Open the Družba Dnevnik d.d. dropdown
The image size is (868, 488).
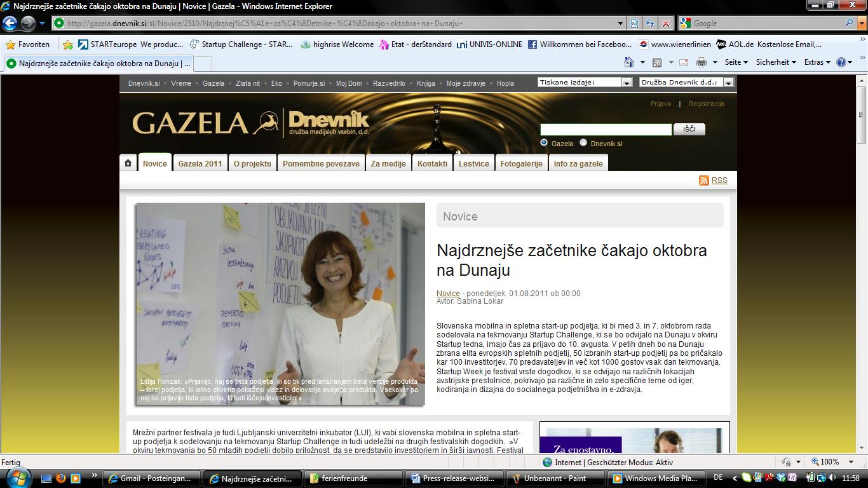click(728, 83)
